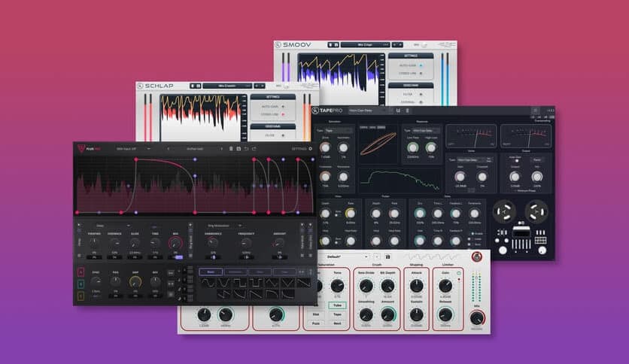This screenshot has height=364, width=629.
Task: Toggle the Sidechain Filter in Schlap
Action: (x=283, y=135)
